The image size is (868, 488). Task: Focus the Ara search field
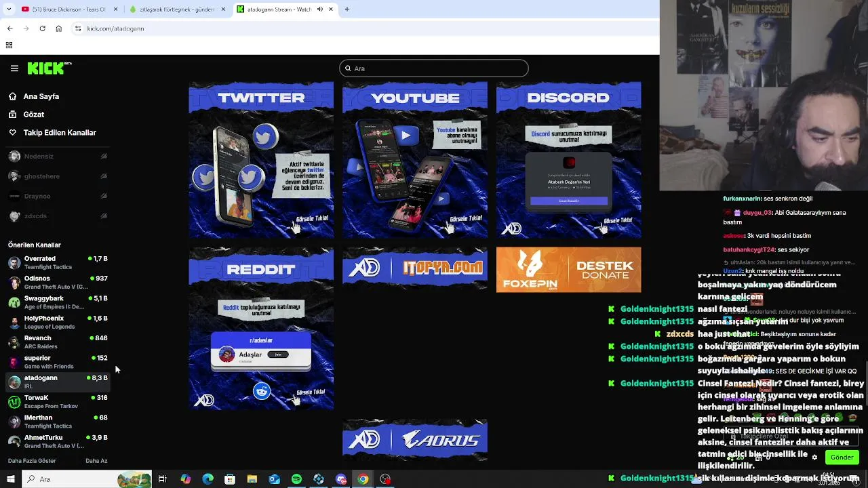434,68
